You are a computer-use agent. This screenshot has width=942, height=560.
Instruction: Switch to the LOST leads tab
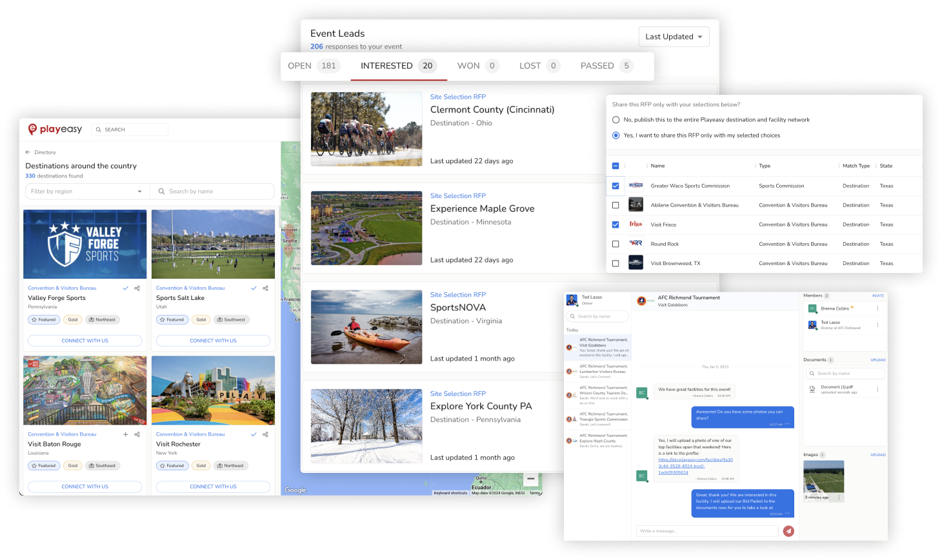(x=539, y=66)
